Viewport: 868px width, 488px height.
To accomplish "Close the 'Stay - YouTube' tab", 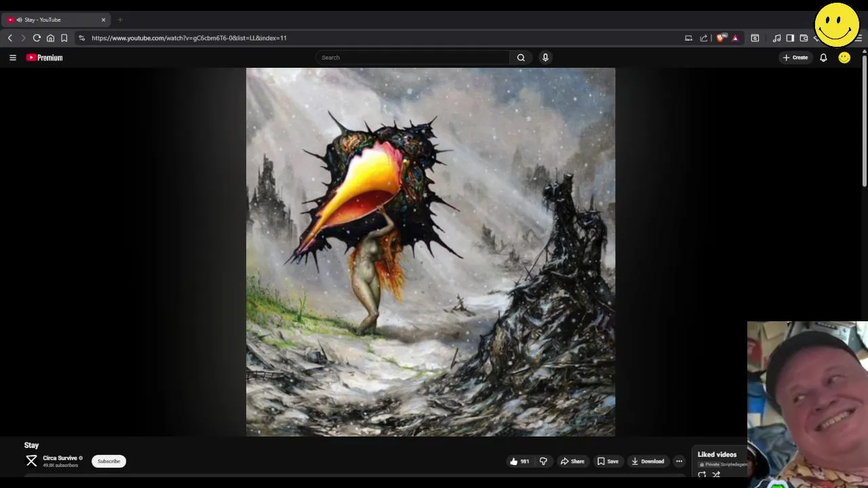I will 103,20.
